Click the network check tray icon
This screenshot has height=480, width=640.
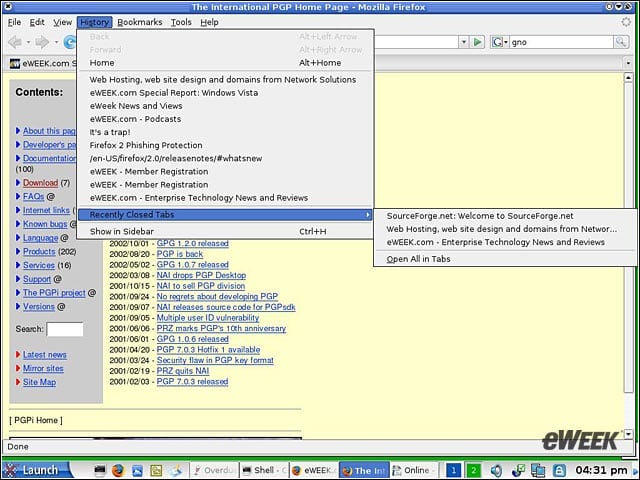518,471
